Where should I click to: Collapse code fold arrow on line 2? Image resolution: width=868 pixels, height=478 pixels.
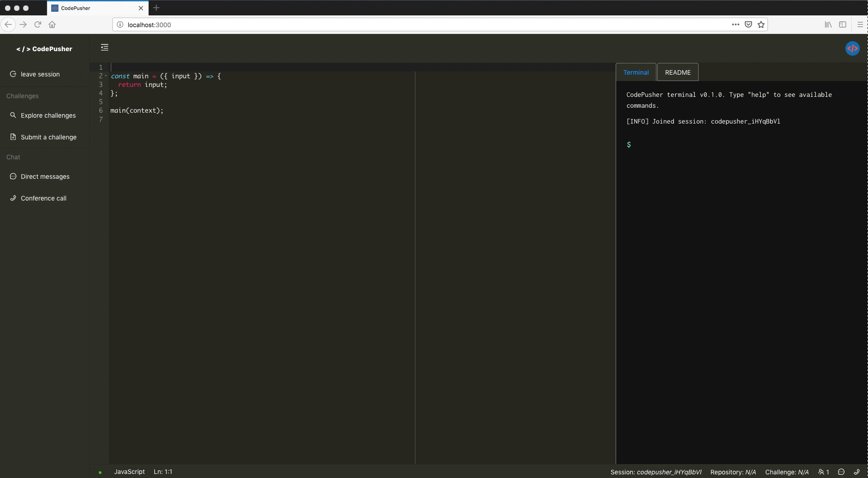tap(106, 76)
